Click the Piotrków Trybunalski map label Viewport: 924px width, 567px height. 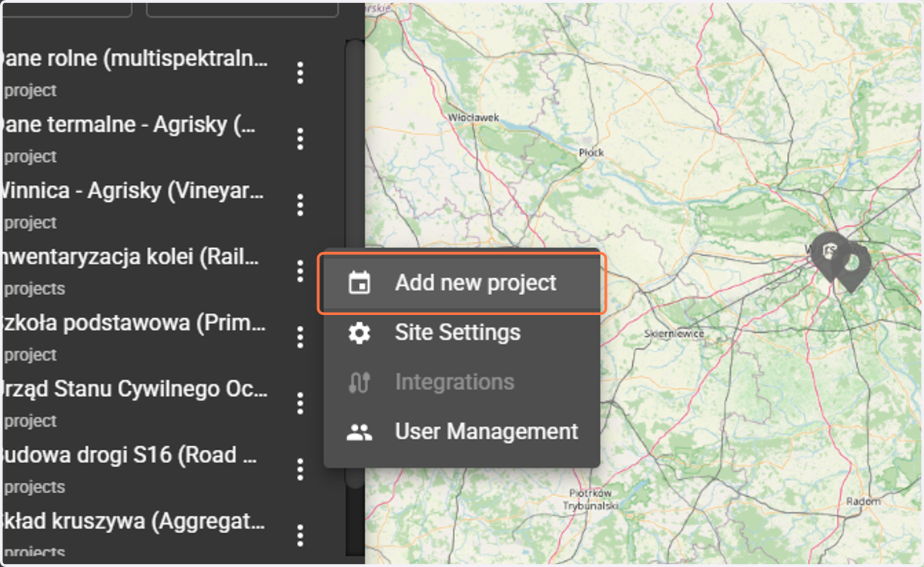pyautogui.click(x=591, y=498)
